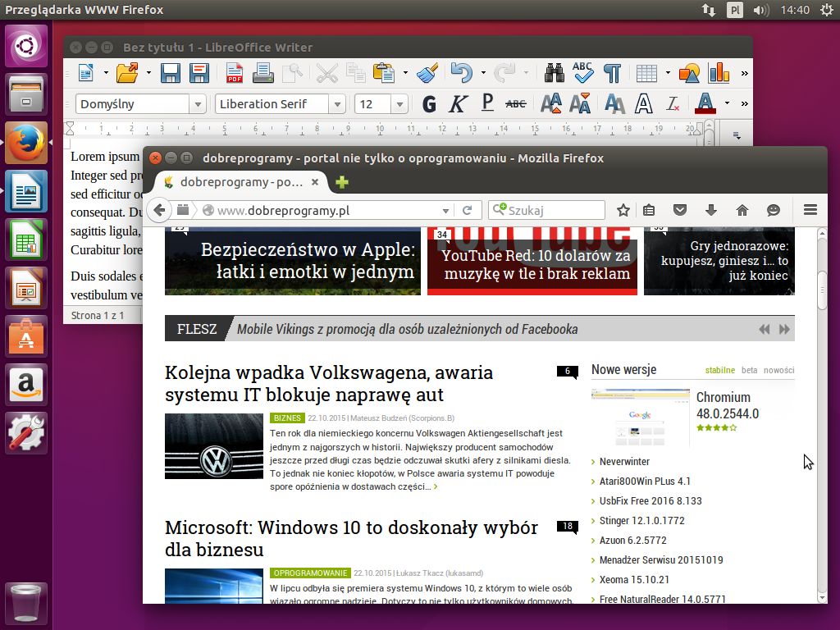Viewport: 840px width, 630px height.
Task: Insert chart with bar chart icon
Action: [x=719, y=73]
